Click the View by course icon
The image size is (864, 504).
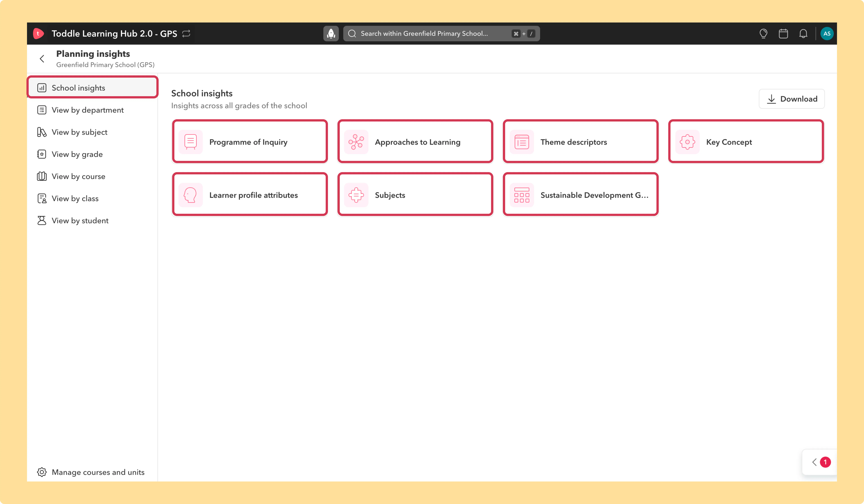click(x=42, y=176)
